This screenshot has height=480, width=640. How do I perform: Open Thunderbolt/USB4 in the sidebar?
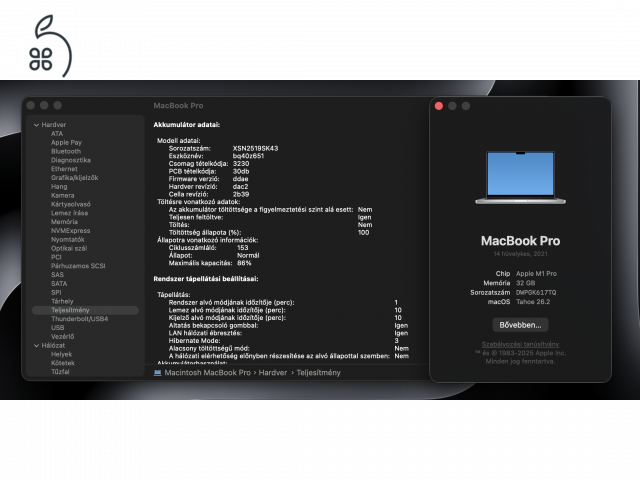point(80,319)
